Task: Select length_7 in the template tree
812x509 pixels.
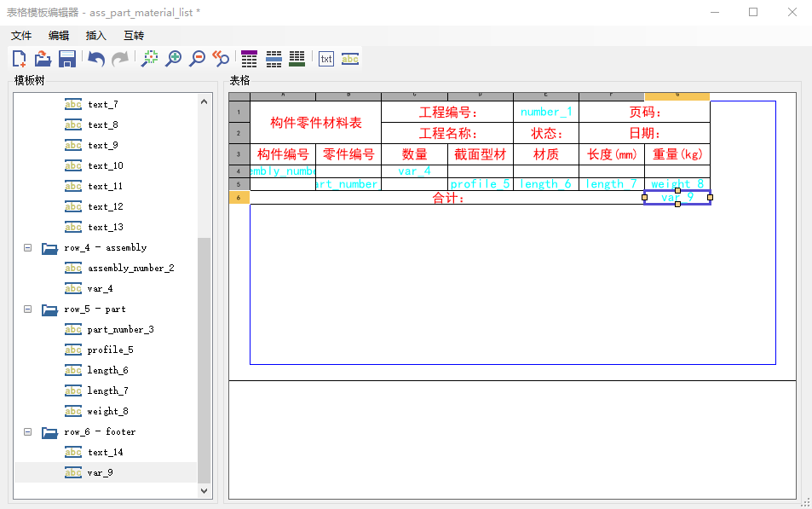Action: point(107,390)
